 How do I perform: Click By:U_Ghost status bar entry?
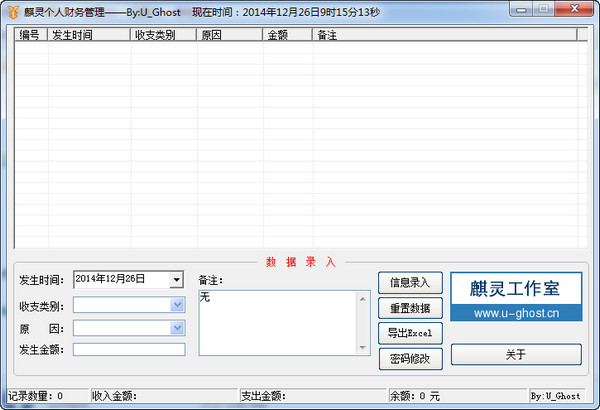(556, 396)
